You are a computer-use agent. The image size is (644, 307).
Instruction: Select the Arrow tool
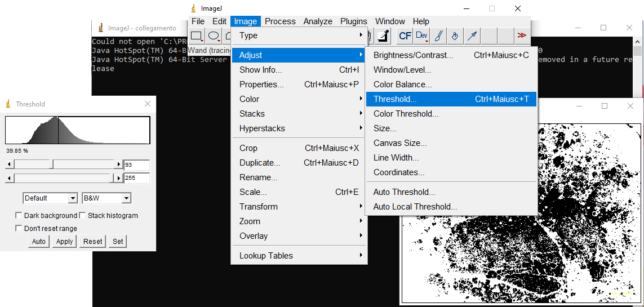point(472,36)
